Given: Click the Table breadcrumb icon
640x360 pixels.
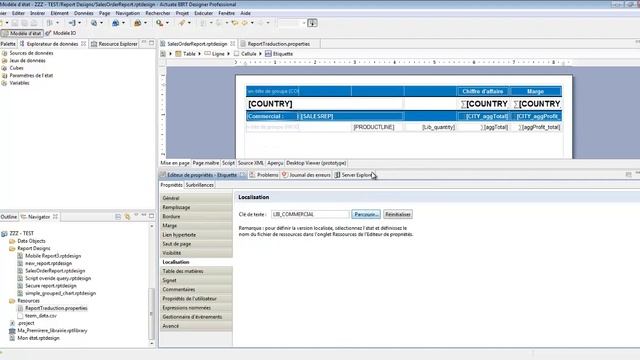Looking at the screenshot, I should click(178, 54).
